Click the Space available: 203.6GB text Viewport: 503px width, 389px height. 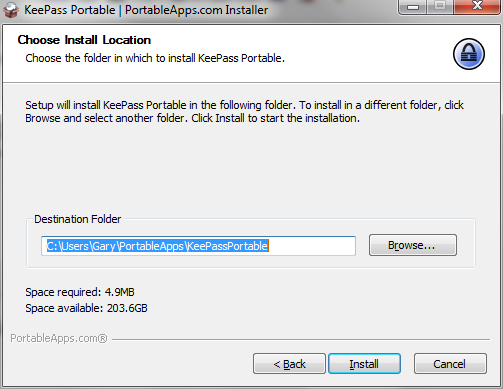(86, 308)
